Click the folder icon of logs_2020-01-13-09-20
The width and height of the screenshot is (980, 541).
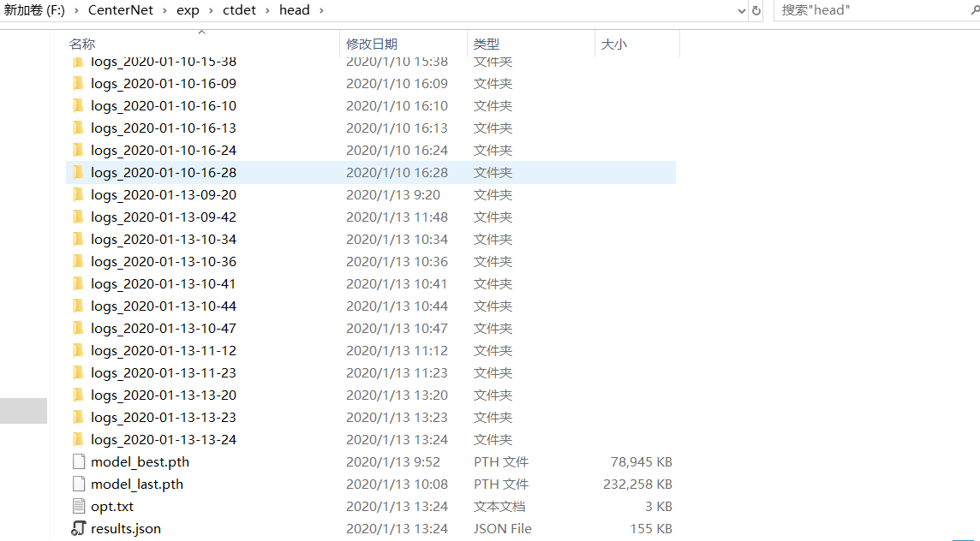pos(79,194)
